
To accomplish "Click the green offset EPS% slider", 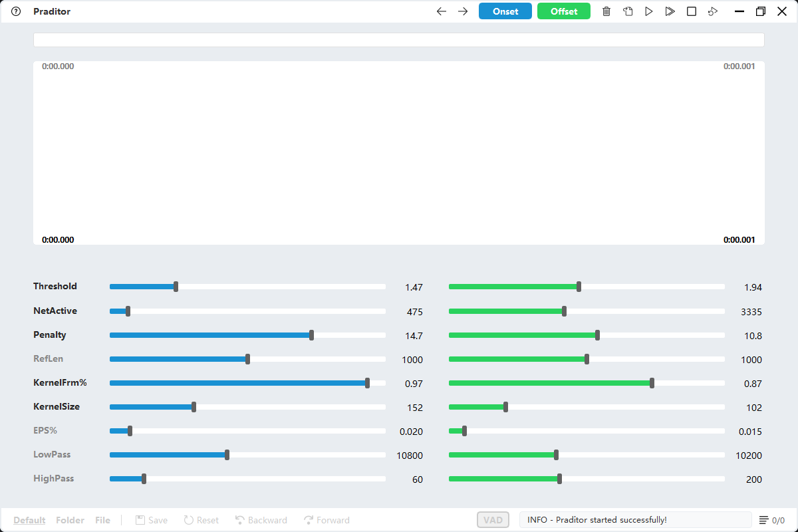I will click(587, 431).
